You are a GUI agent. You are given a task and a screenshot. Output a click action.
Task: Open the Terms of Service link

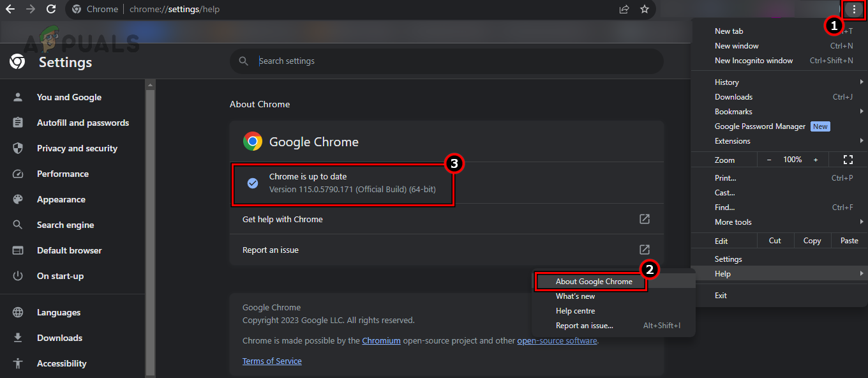272,361
